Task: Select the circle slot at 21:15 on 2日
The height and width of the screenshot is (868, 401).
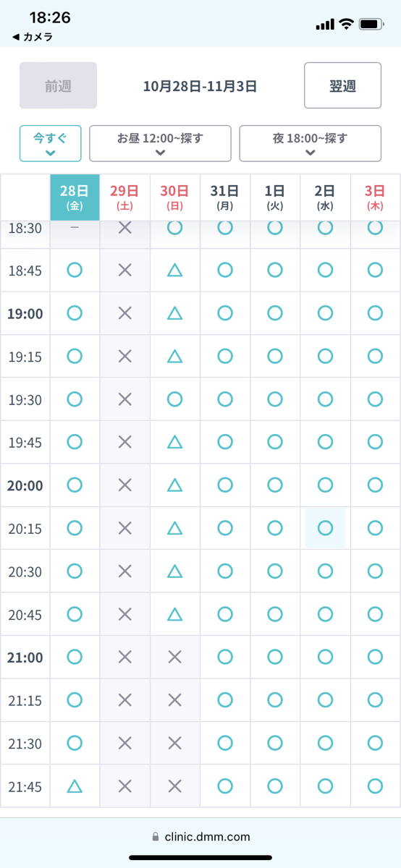Action: click(325, 700)
